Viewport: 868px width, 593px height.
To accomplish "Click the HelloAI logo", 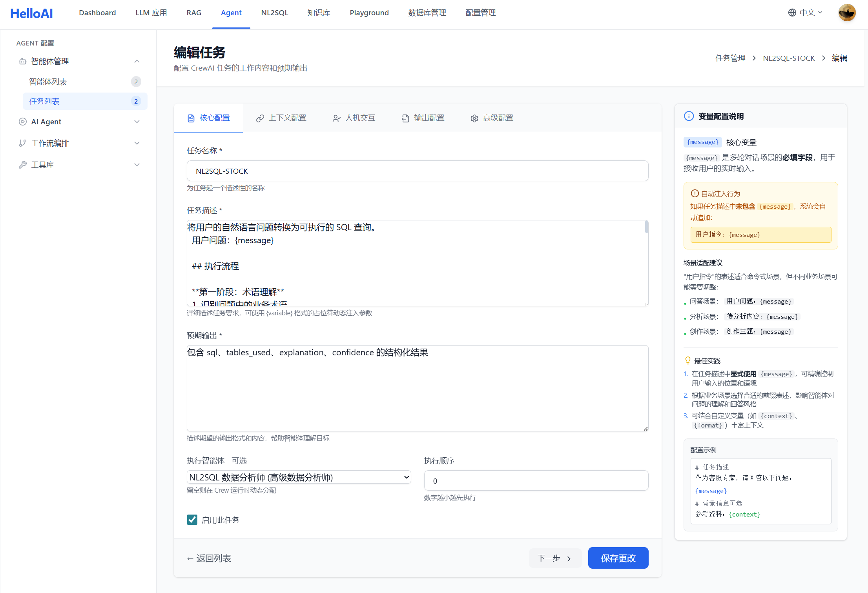I will pos(31,13).
